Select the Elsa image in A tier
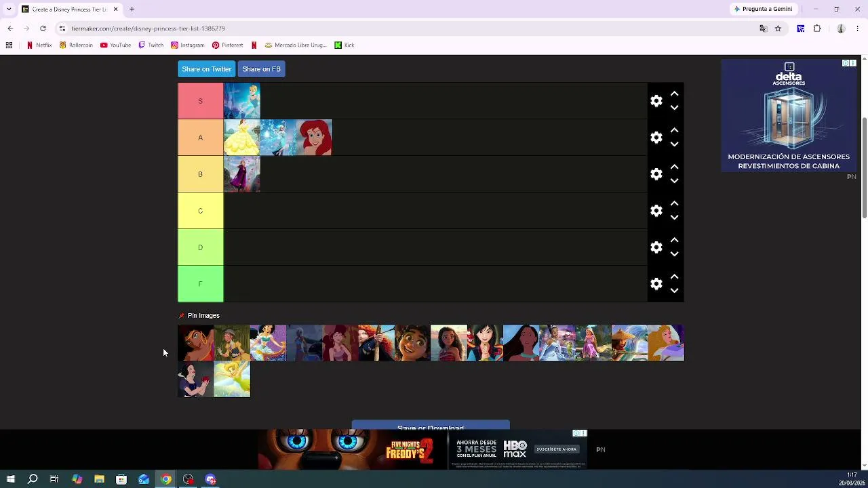 [x=278, y=138]
